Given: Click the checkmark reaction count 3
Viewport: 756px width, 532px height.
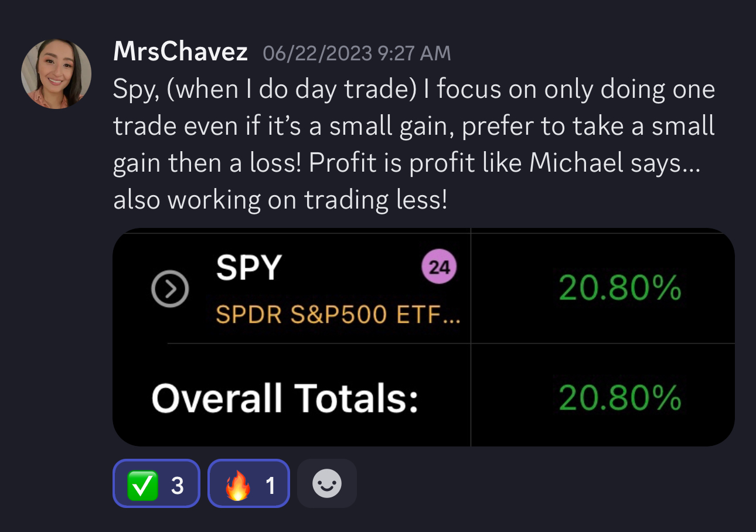Looking at the screenshot, I should pos(178,485).
